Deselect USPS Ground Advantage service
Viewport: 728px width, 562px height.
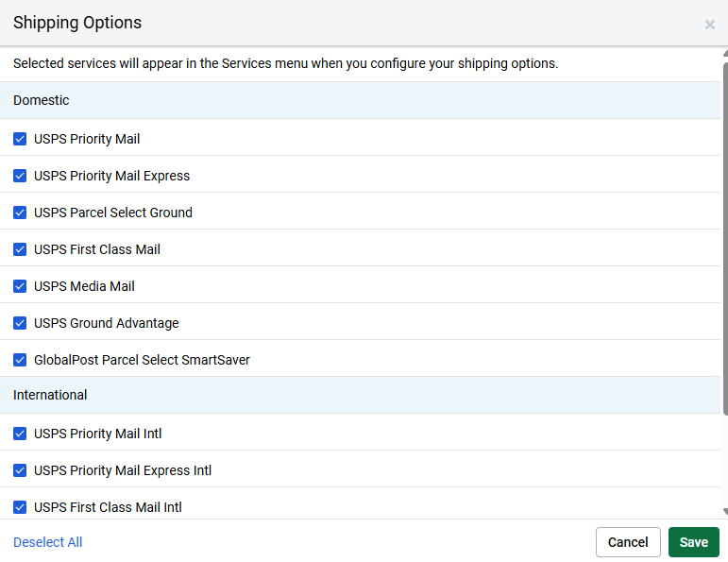click(20, 323)
